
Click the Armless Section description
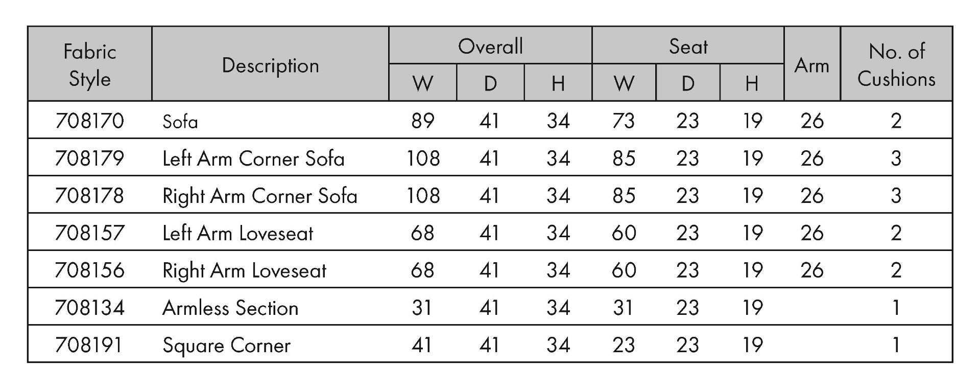(230, 308)
